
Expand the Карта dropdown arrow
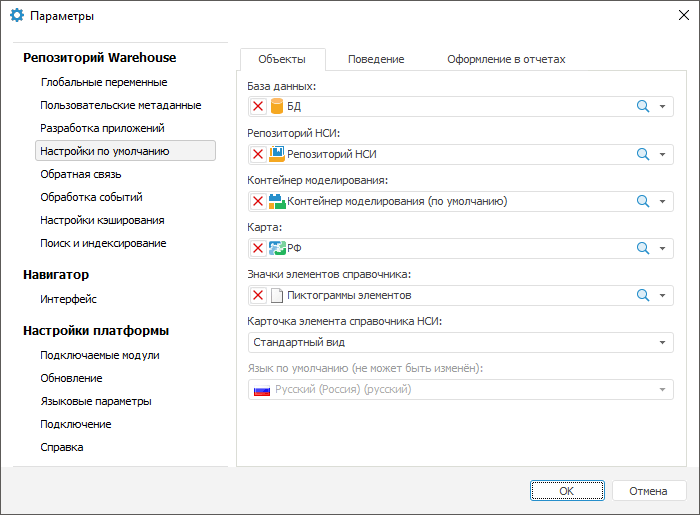[x=662, y=248]
